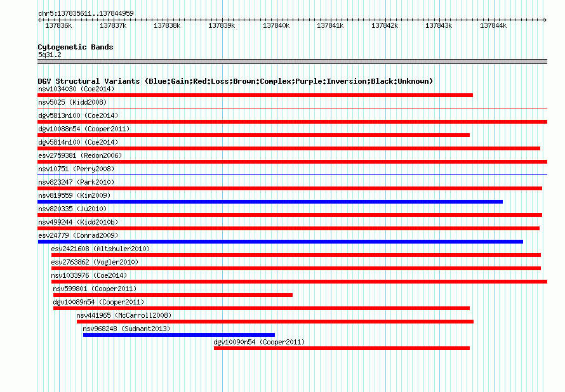Click the chr5:137835611..137844959 region label
Screen dimensions: 565x392
click(x=86, y=13)
